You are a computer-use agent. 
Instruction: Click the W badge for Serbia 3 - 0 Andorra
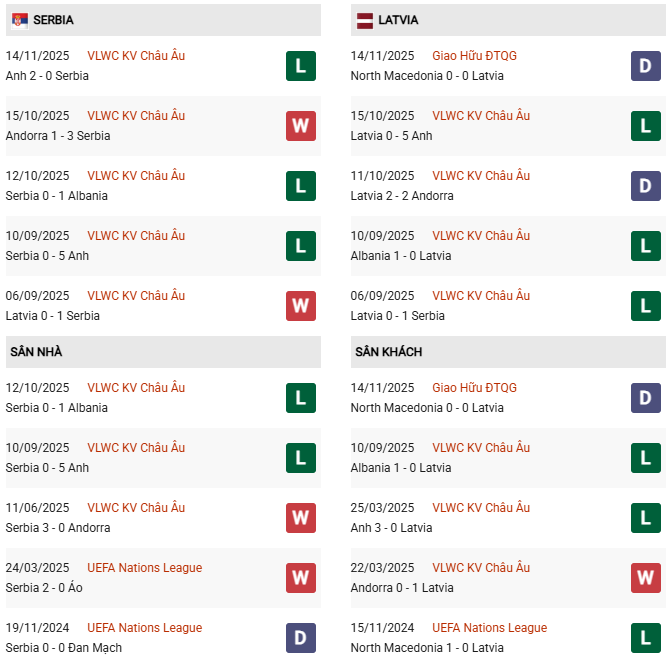pyautogui.click(x=301, y=518)
